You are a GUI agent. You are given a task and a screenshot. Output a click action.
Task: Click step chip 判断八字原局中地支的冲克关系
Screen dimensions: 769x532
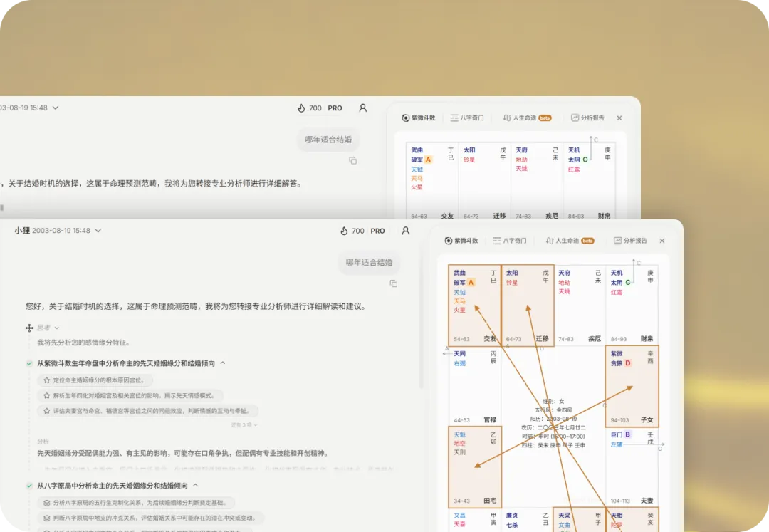(x=151, y=518)
